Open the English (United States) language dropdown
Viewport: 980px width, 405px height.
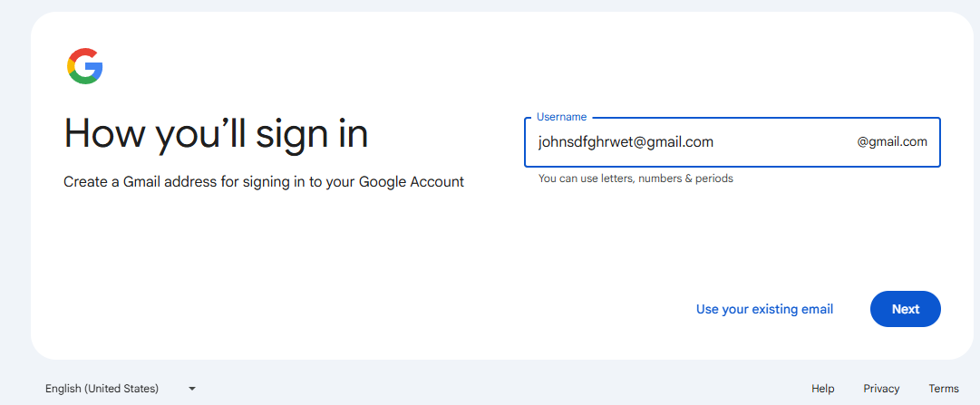121,389
